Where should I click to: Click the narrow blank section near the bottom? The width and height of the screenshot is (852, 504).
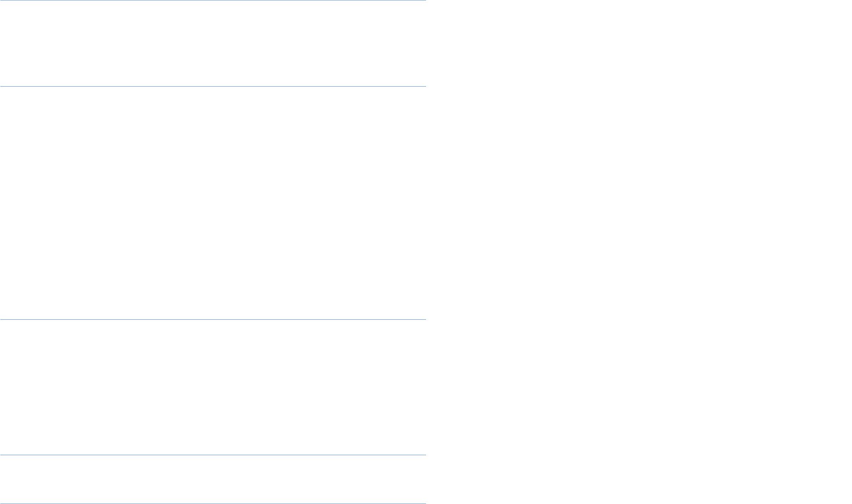tap(213, 479)
